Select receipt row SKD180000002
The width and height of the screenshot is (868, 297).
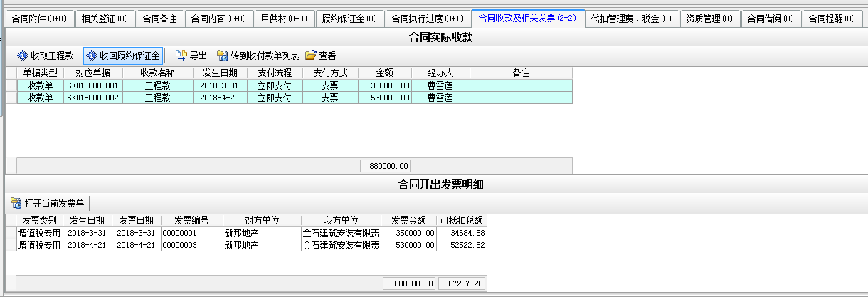point(93,98)
